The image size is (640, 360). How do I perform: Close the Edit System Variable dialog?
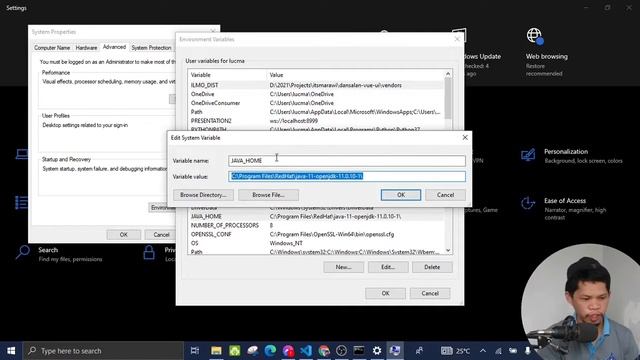[465, 138]
